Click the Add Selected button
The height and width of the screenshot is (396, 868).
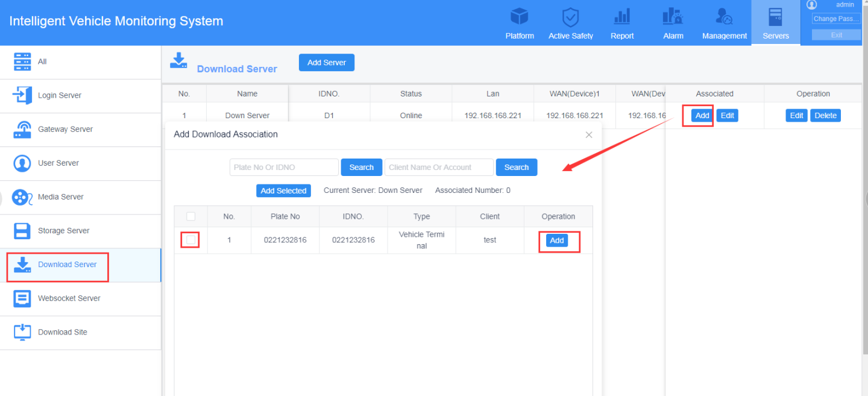(x=283, y=190)
